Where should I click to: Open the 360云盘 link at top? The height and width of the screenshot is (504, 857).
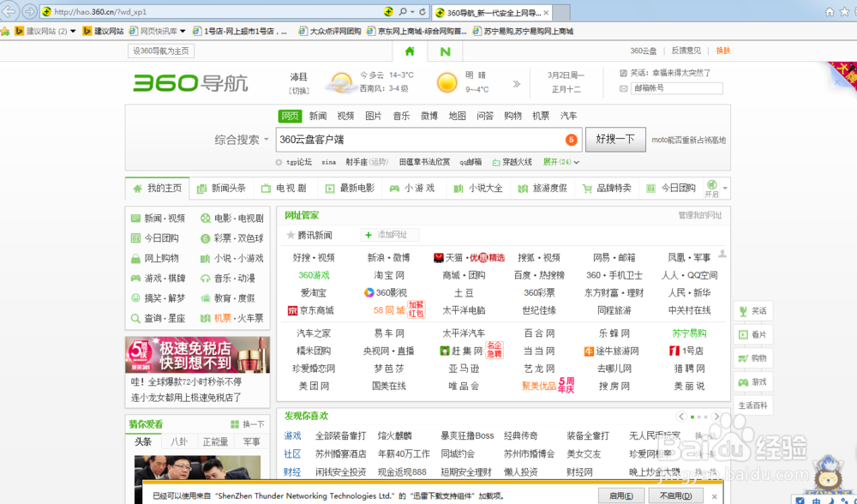pos(644,51)
